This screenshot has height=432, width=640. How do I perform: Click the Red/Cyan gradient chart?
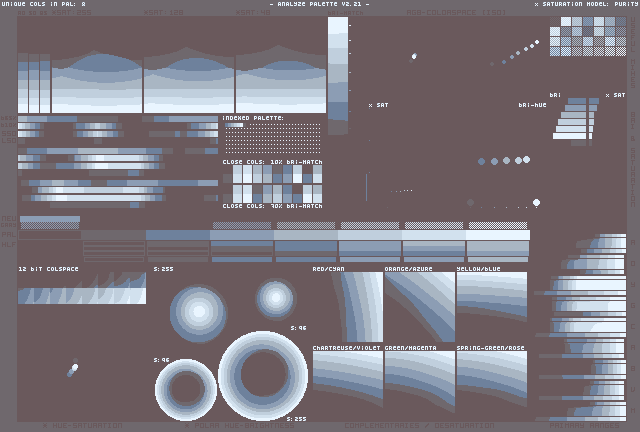coord(347,306)
